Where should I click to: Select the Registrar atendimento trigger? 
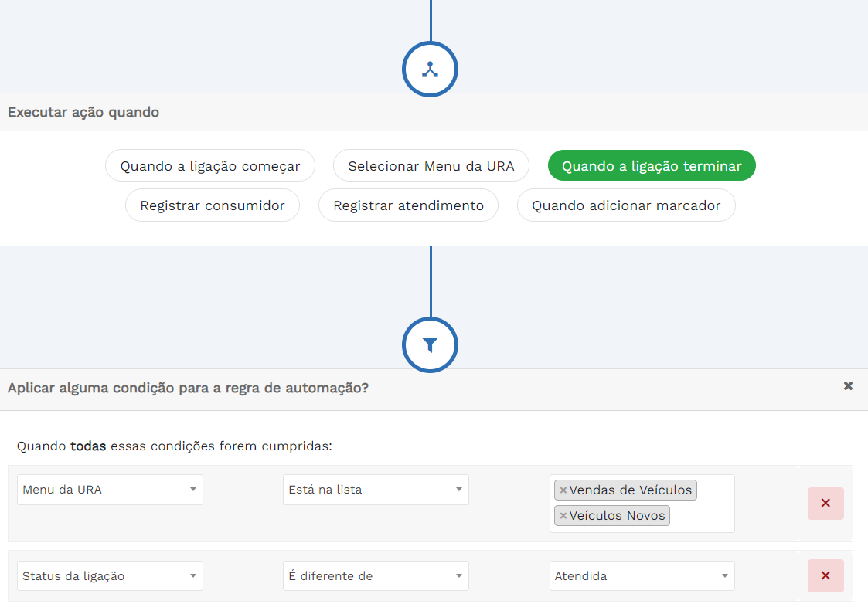click(408, 205)
